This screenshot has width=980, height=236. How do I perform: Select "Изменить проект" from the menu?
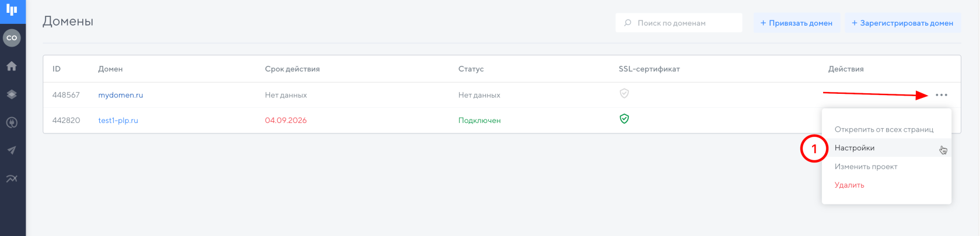(x=866, y=167)
